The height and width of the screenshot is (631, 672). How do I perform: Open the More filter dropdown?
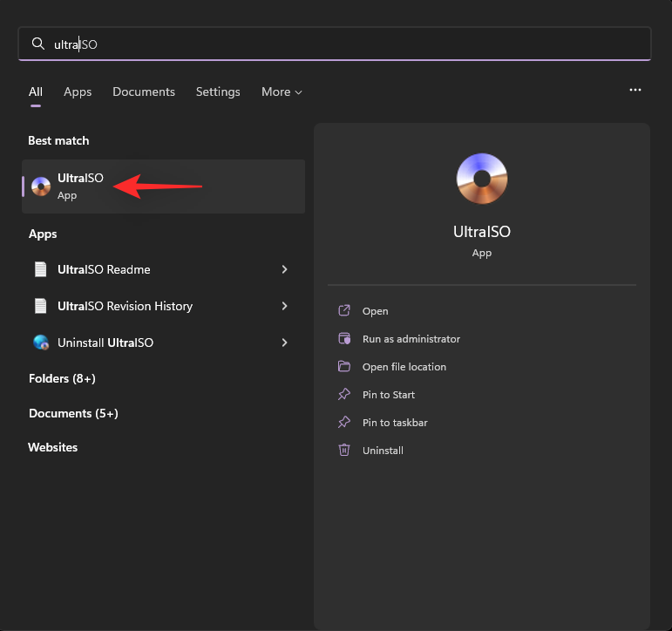[282, 92]
